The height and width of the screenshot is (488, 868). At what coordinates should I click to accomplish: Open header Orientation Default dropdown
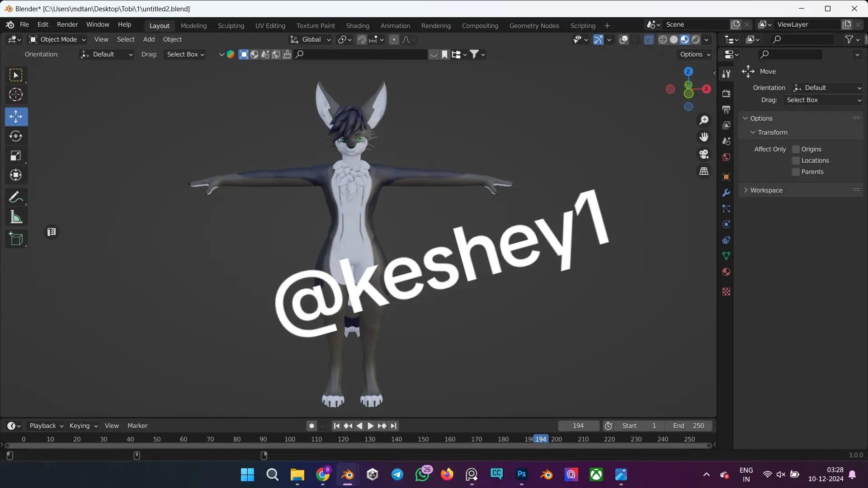tap(106, 54)
